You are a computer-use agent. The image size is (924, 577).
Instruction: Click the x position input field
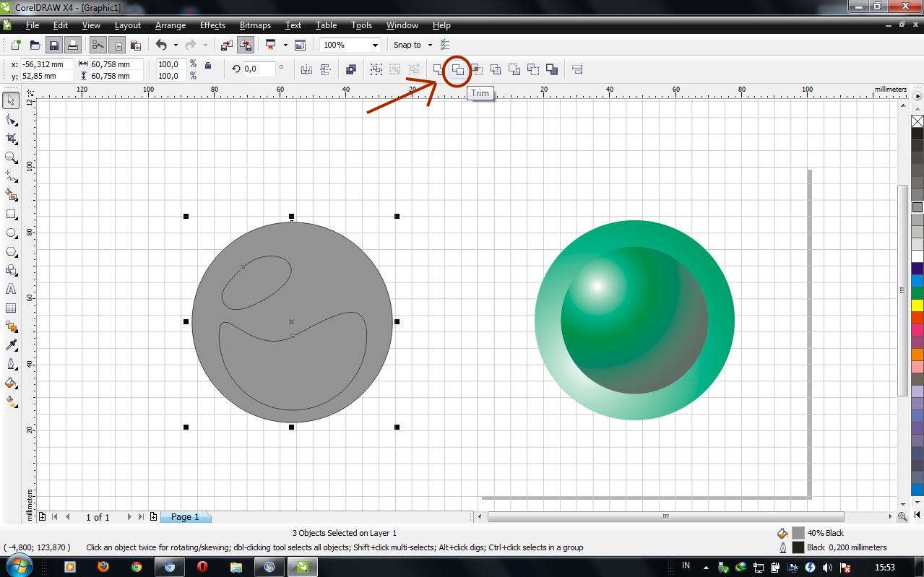48,64
